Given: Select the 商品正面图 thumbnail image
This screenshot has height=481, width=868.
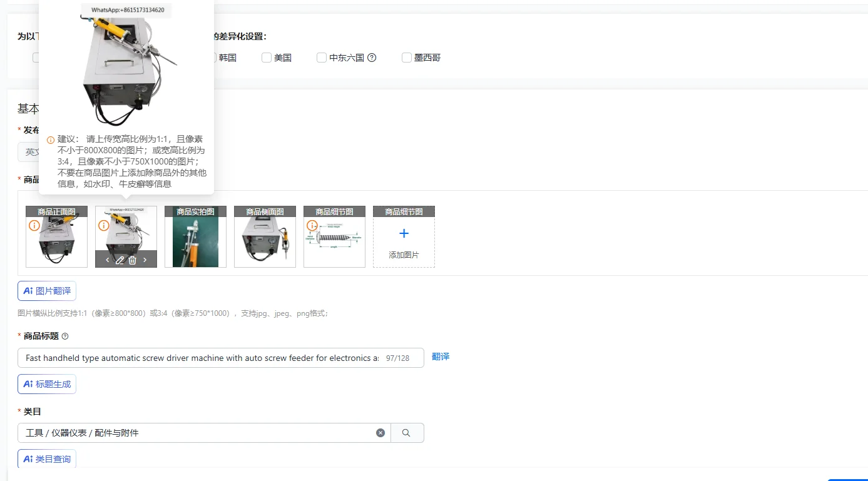Looking at the screenshot, I should coord(56,236).
